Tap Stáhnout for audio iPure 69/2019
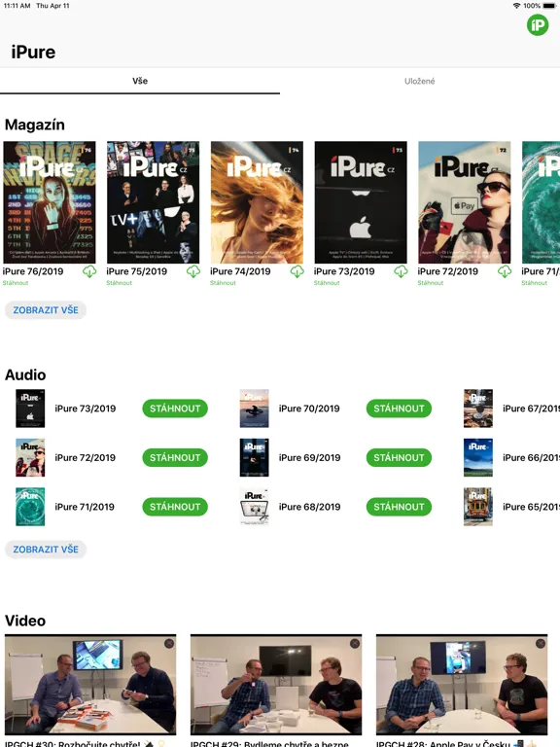560x747 pixels. (x=399, y=457)
